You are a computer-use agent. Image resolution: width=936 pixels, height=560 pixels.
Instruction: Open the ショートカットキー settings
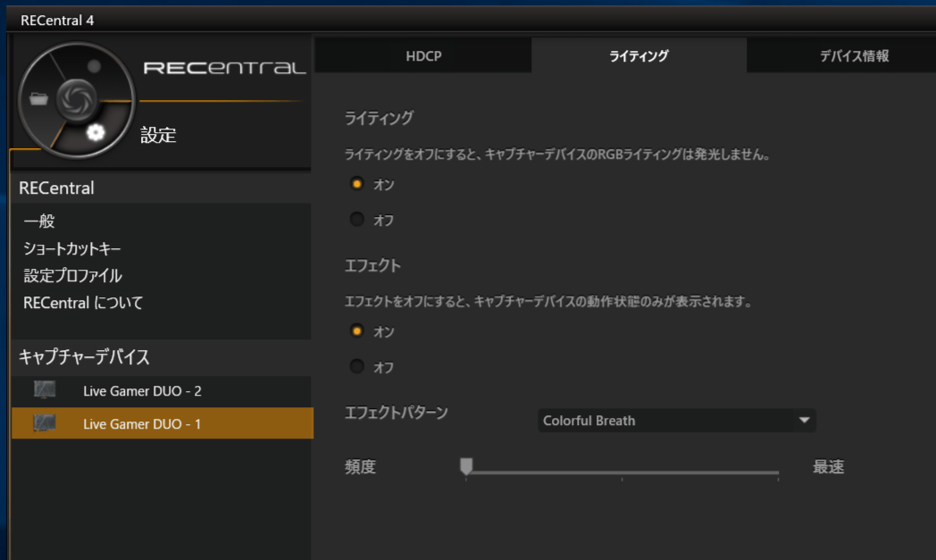click(x=72, y=248)
